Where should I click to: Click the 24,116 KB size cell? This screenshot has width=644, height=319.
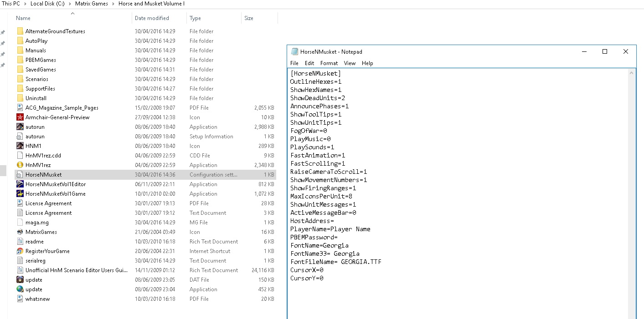pyautogui.click(x=262, y=270)
